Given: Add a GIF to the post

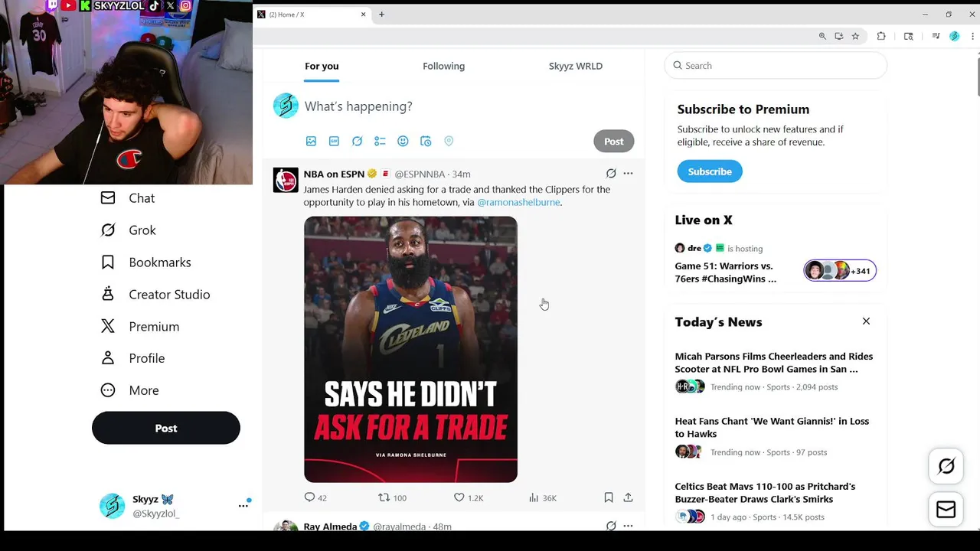Looking at the screenshot, I should (x=334, y=141).
